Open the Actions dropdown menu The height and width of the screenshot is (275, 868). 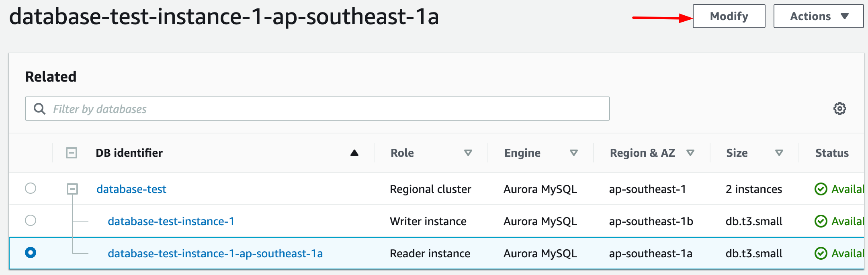click(818, 16)
